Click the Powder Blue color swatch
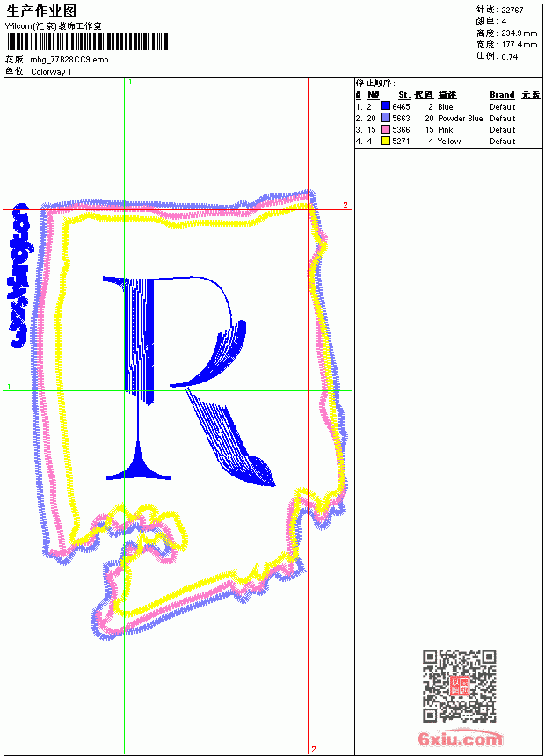The image size is (545, 756). (385, 118)
